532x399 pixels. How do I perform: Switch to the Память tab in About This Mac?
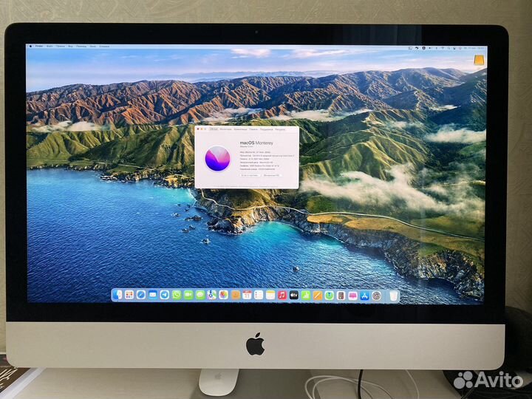coord(253,129)
